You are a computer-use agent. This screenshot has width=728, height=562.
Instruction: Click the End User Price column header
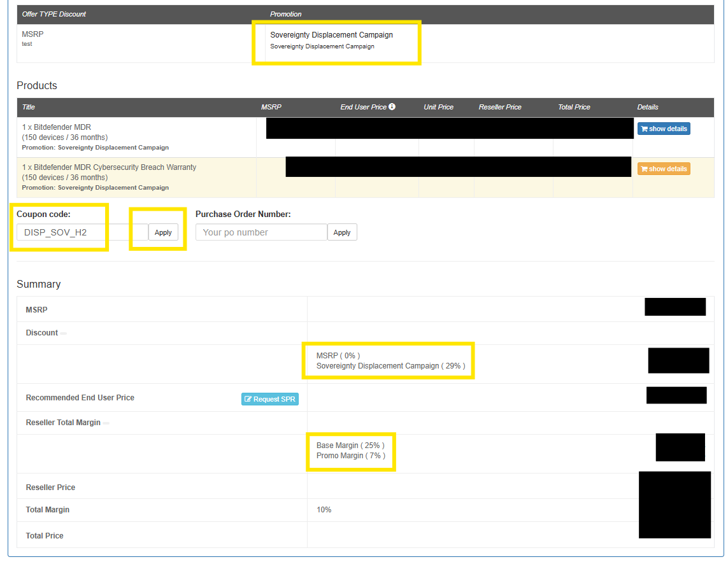[x=363, y=107]
